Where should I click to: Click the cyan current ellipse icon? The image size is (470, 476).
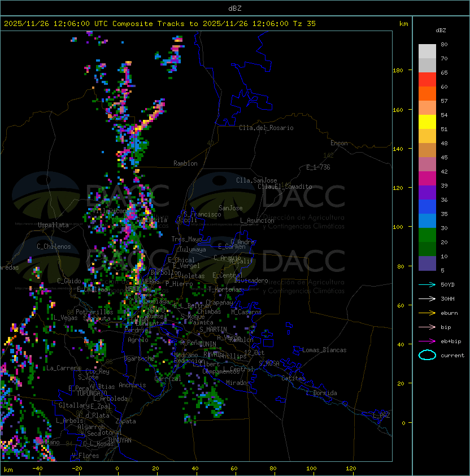(x=427, y=355)
